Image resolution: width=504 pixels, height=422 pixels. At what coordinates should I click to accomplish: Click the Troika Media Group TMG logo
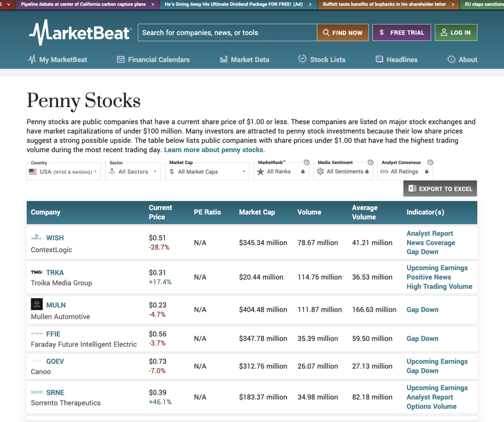(x=37, y=272)
